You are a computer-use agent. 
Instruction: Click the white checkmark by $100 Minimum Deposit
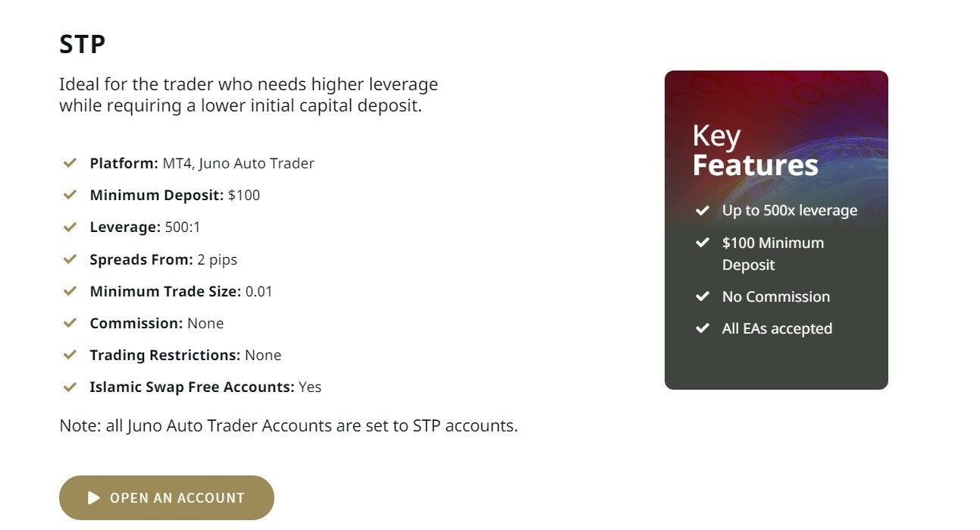point(703,243)
